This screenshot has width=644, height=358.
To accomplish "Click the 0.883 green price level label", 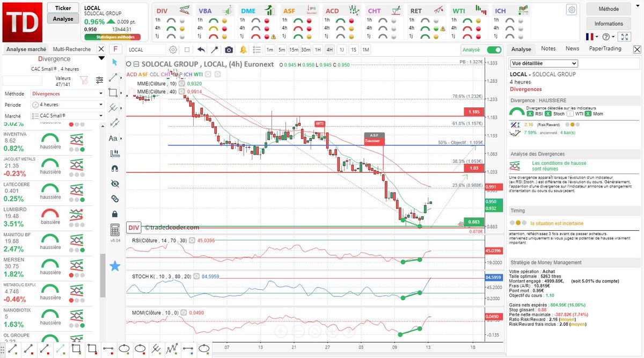I will point(473,222).
